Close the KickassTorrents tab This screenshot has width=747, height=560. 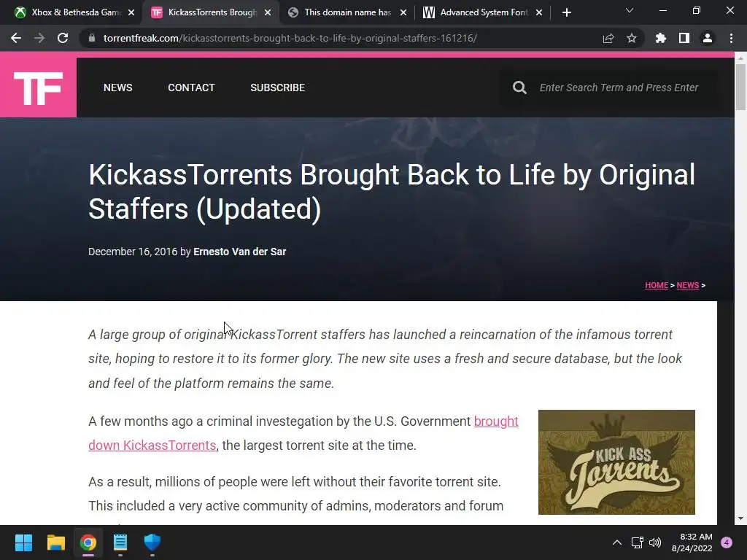[268, 12]
